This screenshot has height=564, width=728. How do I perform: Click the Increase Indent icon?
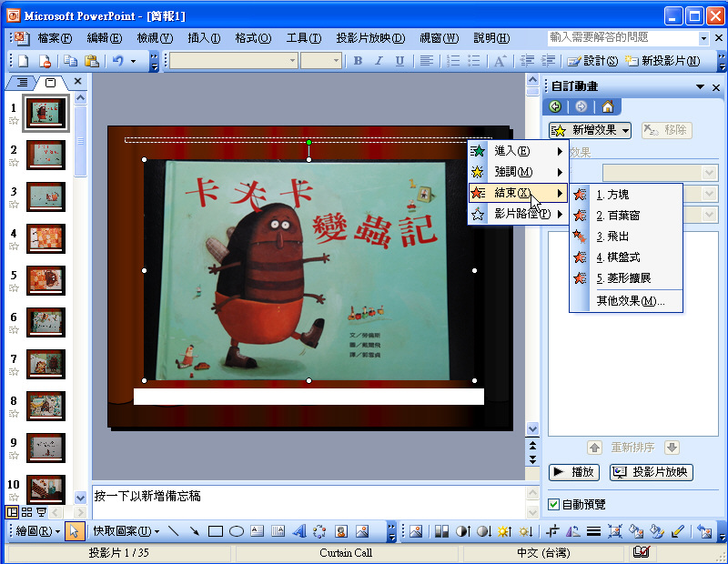click(548, 61)
